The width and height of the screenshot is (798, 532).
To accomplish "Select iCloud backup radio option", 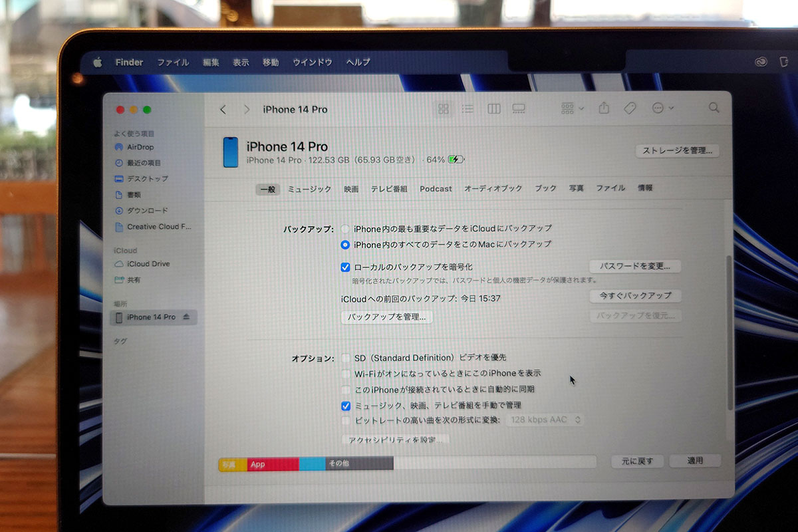I will [345, 228].
